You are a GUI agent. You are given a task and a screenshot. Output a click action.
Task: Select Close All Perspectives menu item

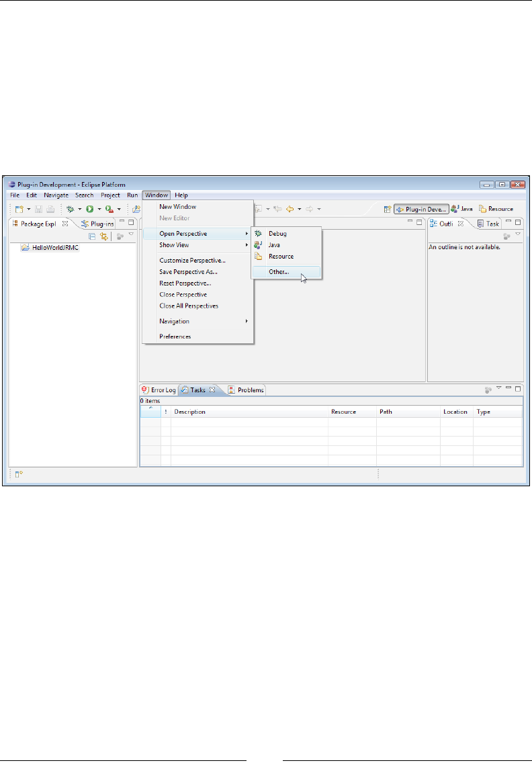coord(197,306)
